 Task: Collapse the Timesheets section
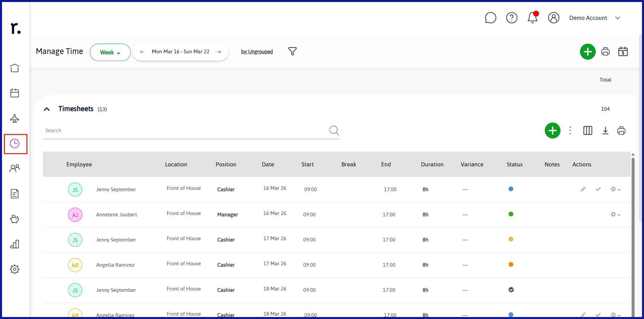[47, 109]
